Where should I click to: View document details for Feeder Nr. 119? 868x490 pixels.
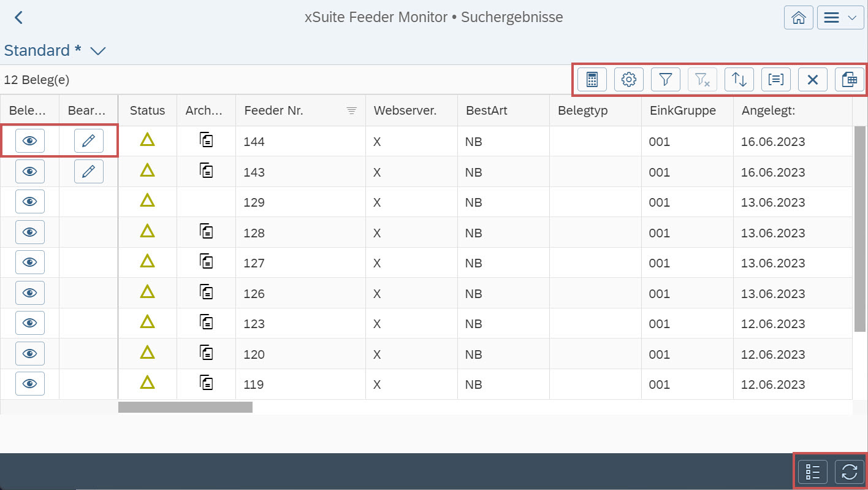coord(29,384)
